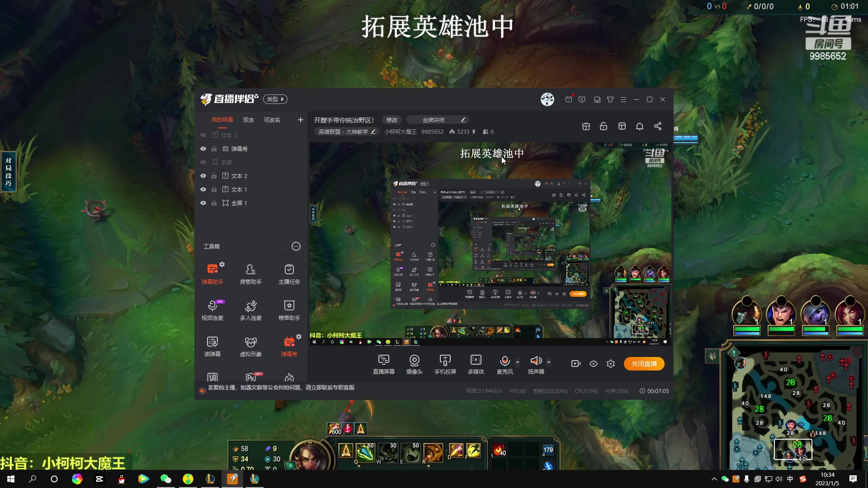
Task: Open the 弹幕秀 tool in the toolbox
Action: pos(289,346)
